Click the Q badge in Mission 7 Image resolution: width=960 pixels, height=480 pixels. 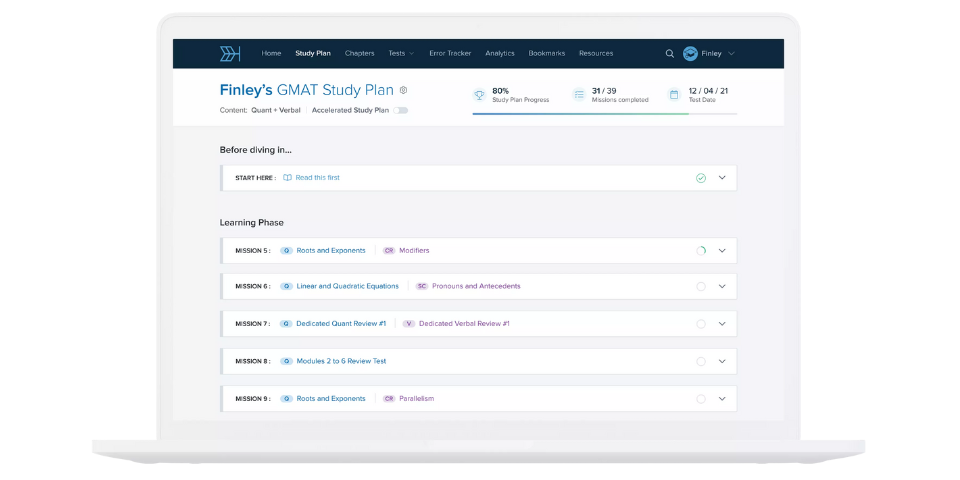[286, 324]
